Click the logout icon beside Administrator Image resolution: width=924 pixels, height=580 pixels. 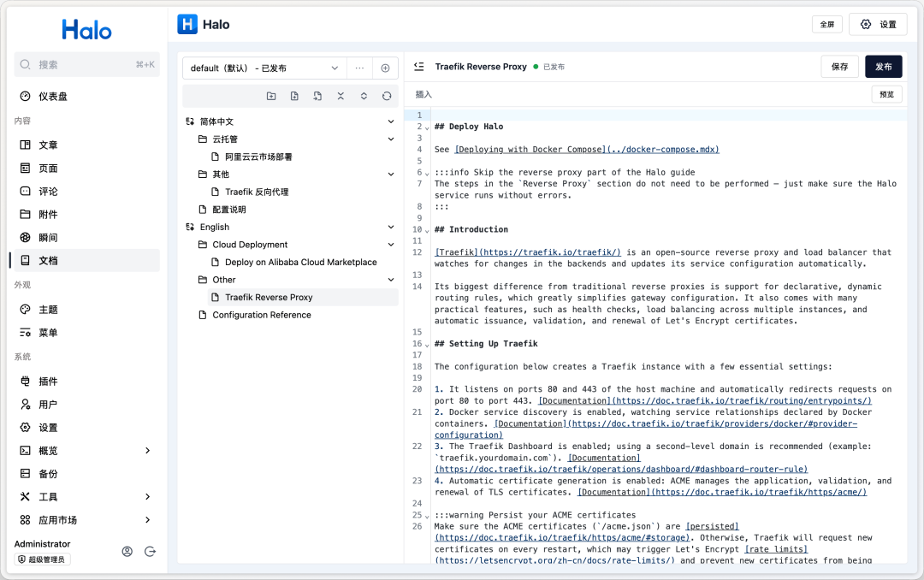tap(151, 552)
